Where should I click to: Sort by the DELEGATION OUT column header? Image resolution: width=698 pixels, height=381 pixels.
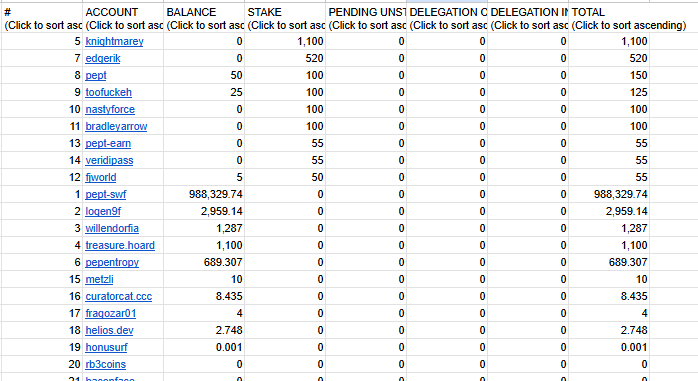pyautogui.click(x=447, y=19)
